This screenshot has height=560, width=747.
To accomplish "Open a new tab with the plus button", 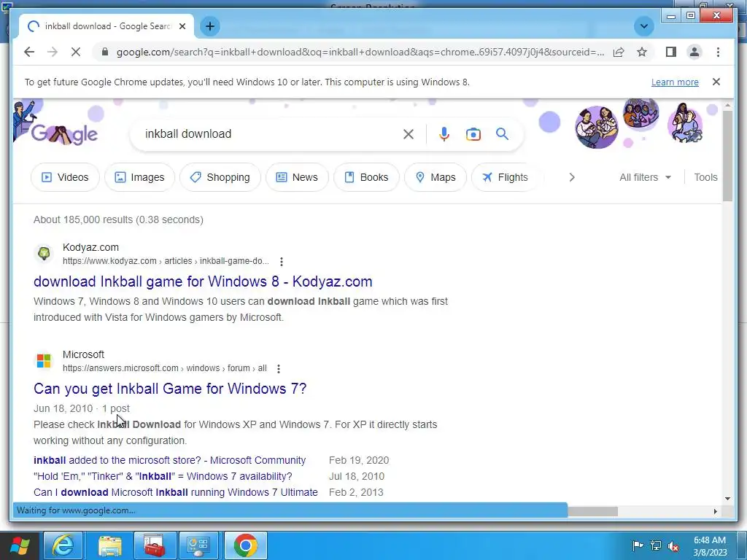I will [209, 26].
